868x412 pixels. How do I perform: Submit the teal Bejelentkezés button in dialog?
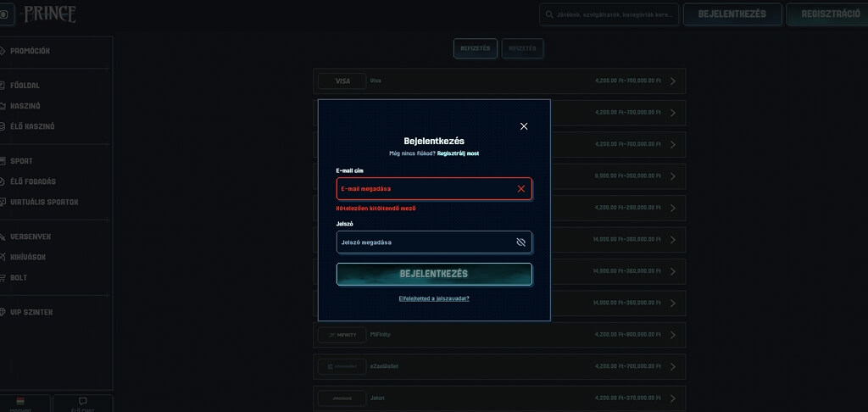tap(434, 274)
